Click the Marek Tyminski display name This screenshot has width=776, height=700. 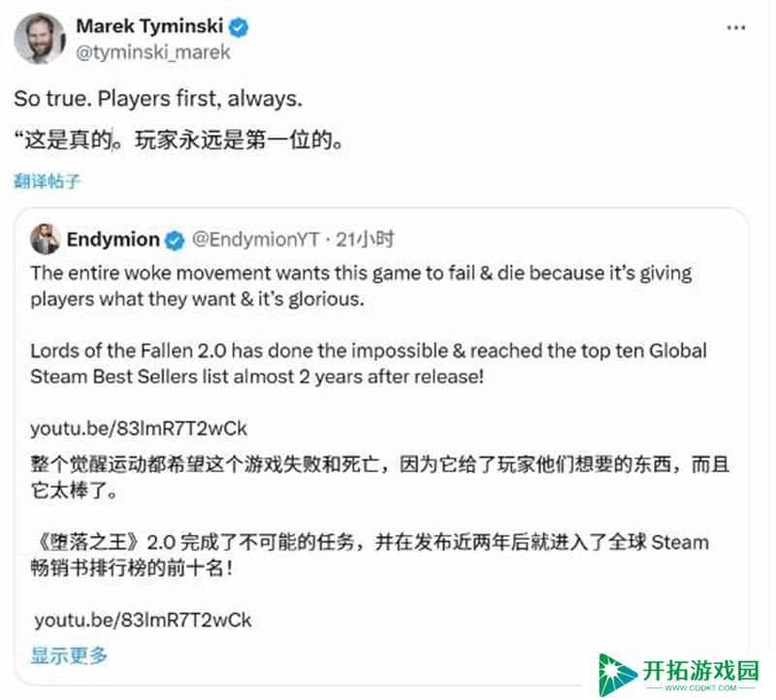tap(149, 26)
